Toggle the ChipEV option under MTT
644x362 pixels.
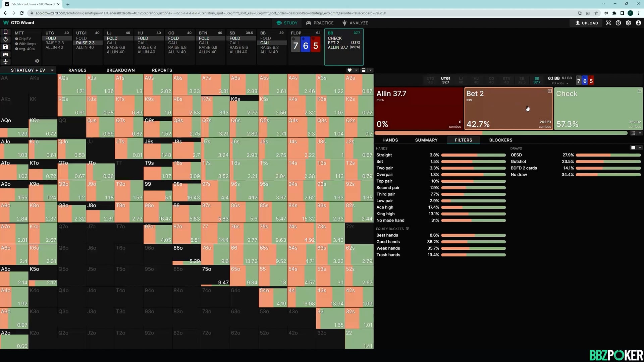pos(23,39)
